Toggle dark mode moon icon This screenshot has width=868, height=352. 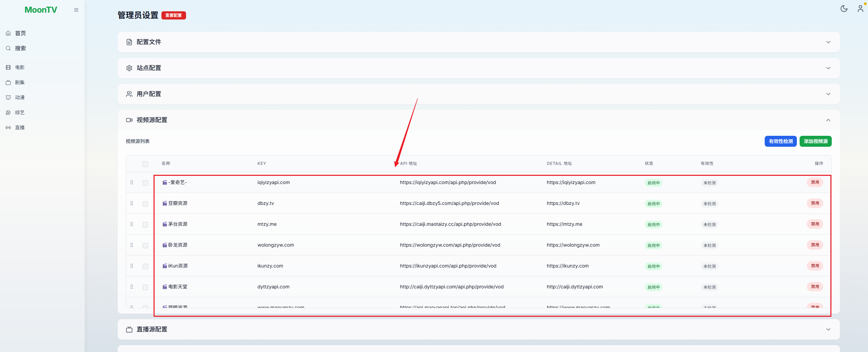(844, 9)
